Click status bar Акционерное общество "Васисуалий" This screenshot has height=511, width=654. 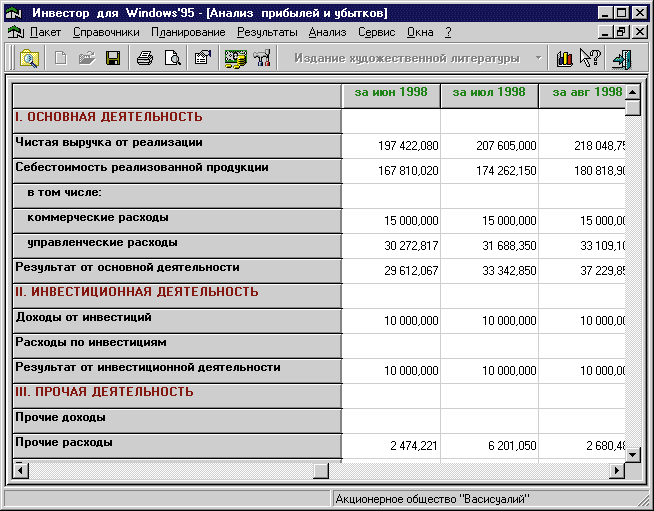tap(432, 499)
